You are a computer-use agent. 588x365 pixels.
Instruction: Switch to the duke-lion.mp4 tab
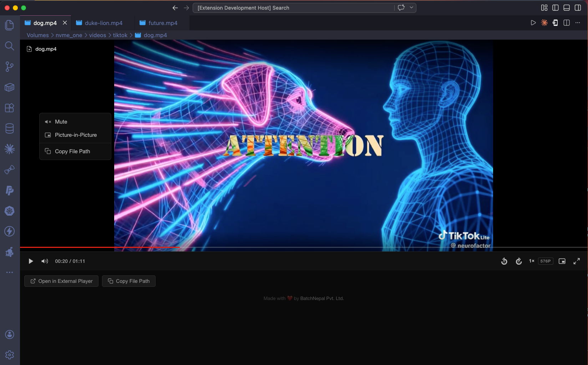(103, 22)
